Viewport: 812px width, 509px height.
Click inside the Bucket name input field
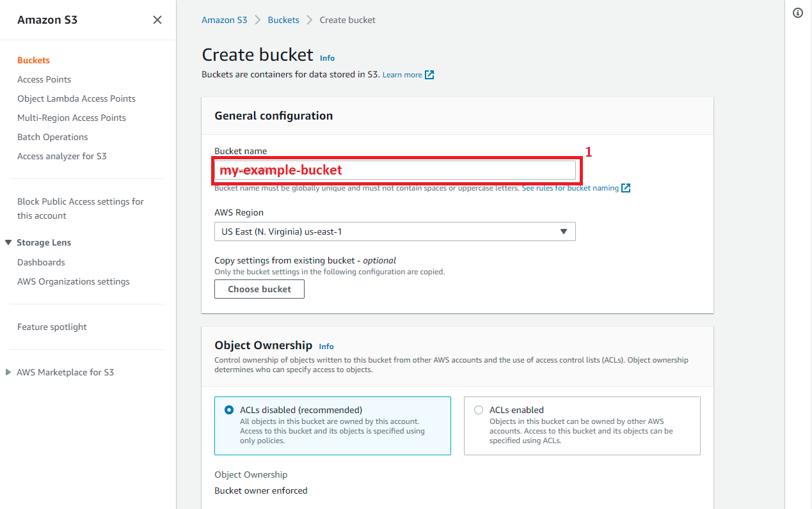tap(395, 169)
